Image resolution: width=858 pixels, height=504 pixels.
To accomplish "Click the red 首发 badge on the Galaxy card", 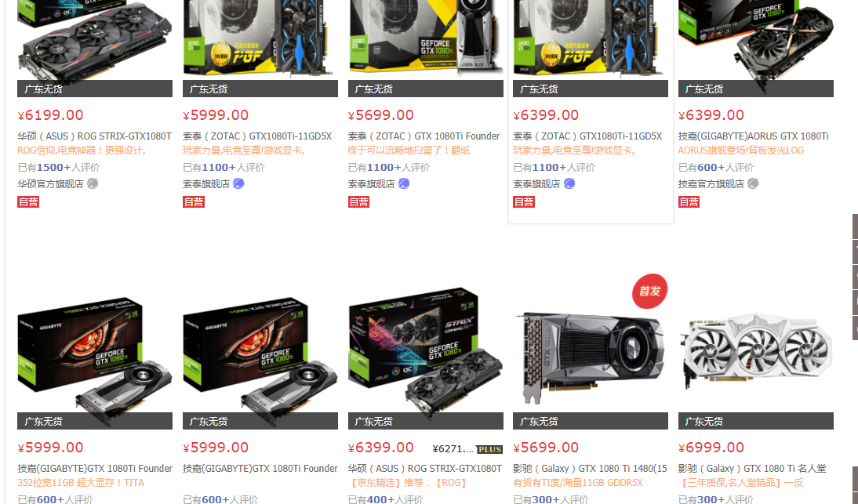I will point(649,291).
